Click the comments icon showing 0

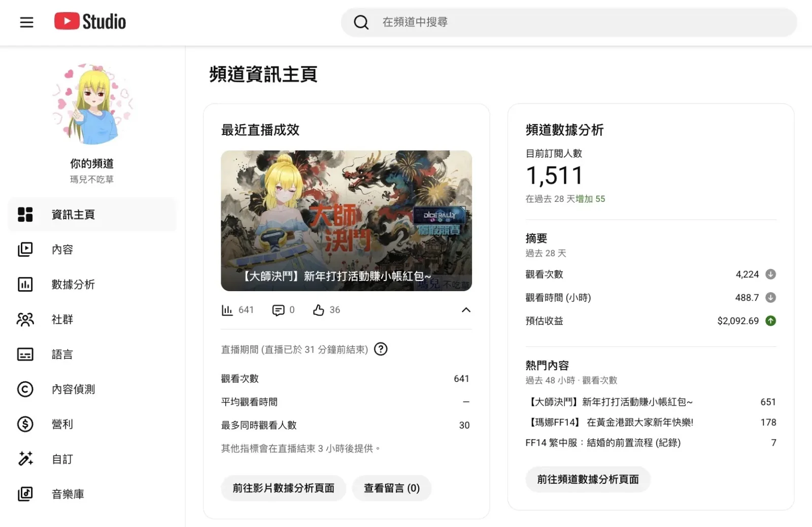pos(278,310)
